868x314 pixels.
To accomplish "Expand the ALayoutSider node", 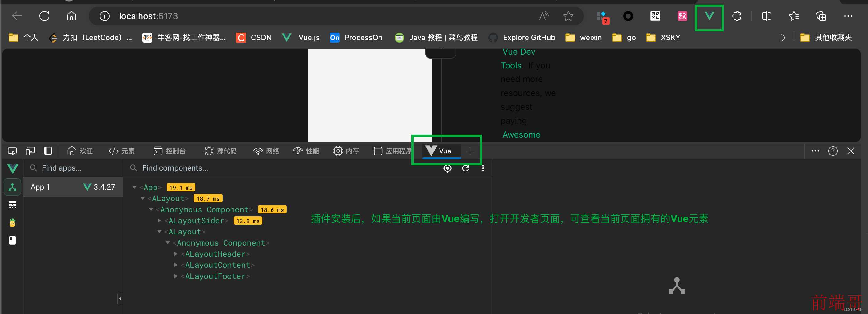I will [159, 220].
